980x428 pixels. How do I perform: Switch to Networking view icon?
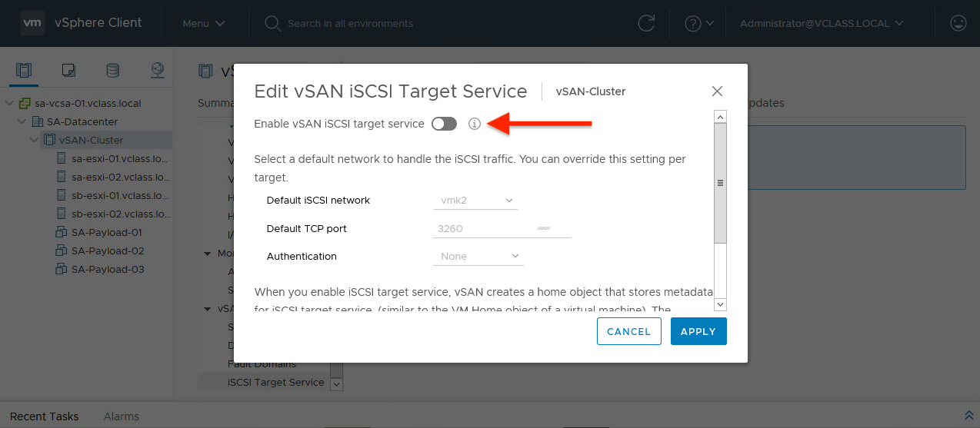point(157,71)
